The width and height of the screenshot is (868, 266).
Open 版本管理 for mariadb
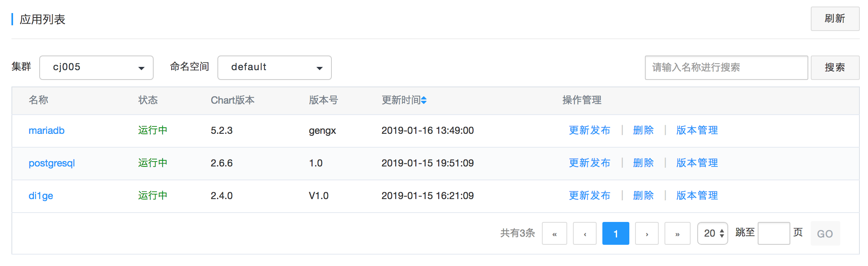pyautogui.click(x=697, y=131)
